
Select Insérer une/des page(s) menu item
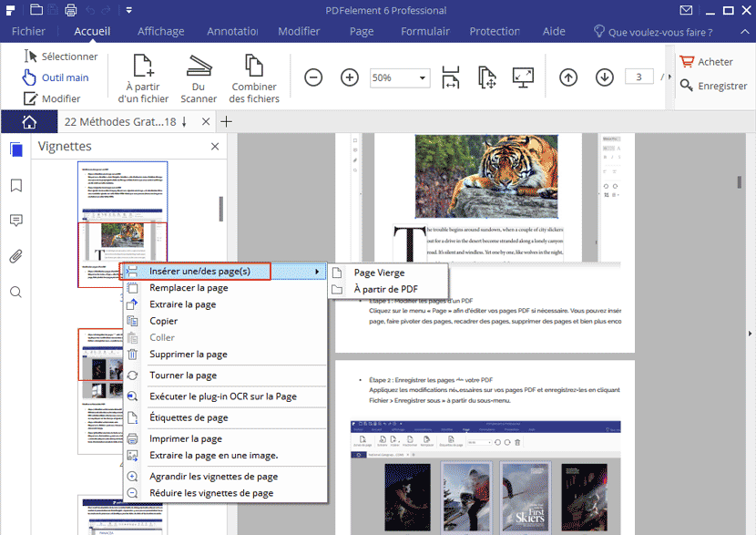[223, 271]
